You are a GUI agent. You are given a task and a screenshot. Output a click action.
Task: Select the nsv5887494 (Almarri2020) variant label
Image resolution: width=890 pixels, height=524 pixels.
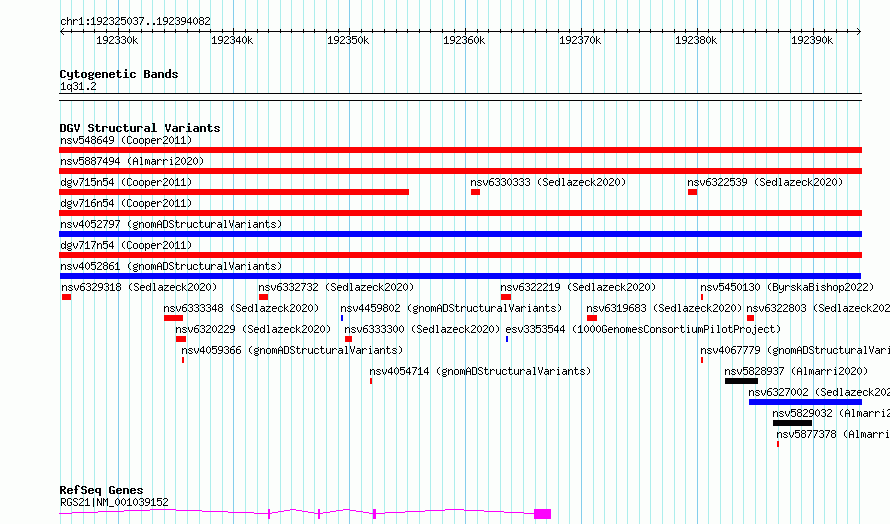coord(132,161)
